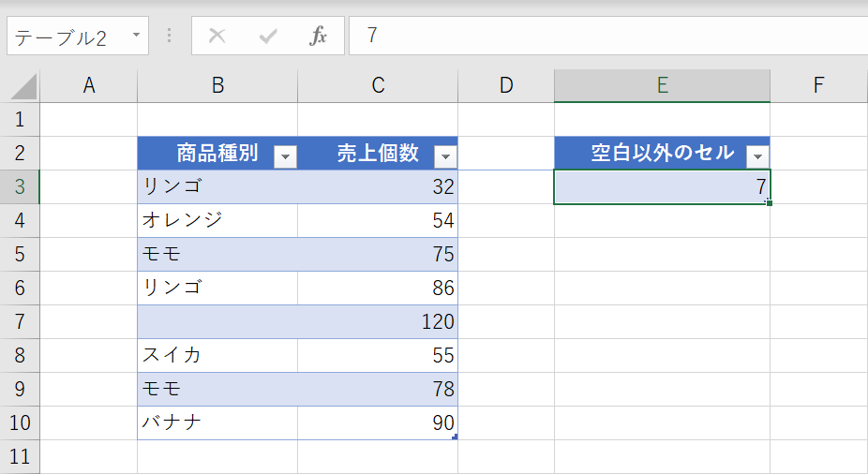The width and height of the screenshot is (868, 474).
Task: Select the blank 商品種別 cell in row 7
Action: [x=217, y=322]
